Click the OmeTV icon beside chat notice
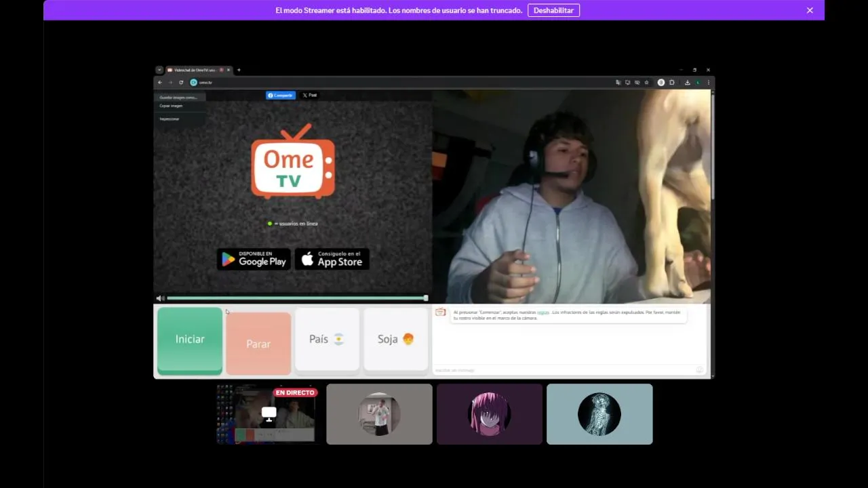This screenshot has width=868, height=488. pyautogui.click(x=441, y=312)
